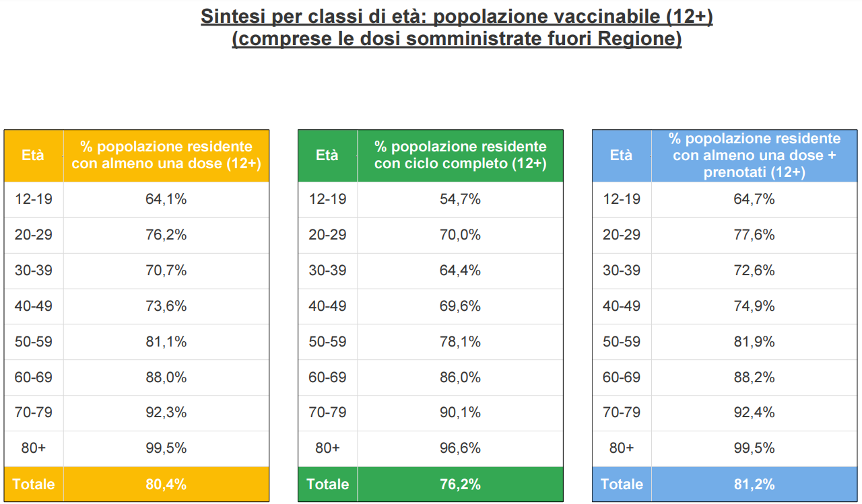Image resolution: width=862 pixels, height=504 pixels.
Task: Click the 'Età' header in yellow table
Action: (x=33, y=155)
